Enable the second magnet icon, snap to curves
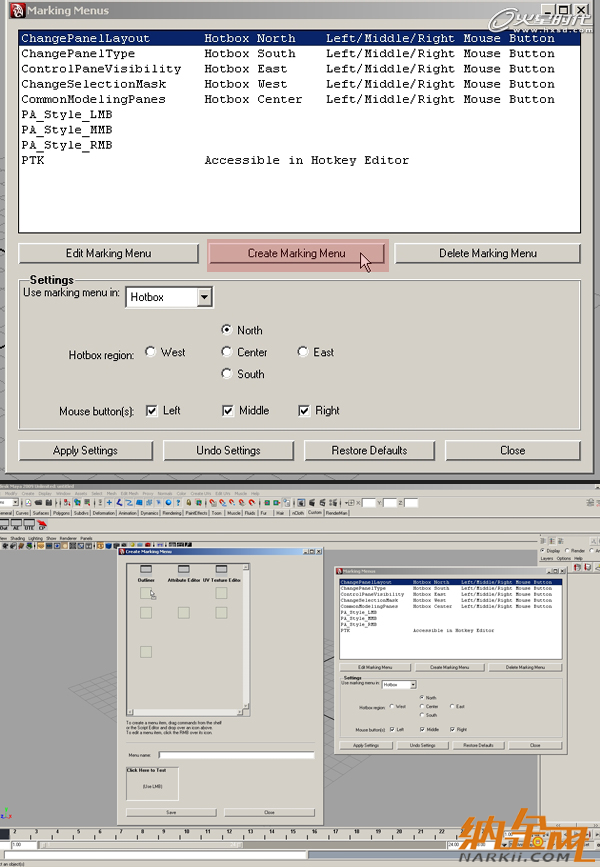Viewport: 600px width, 867px height. 222,503
